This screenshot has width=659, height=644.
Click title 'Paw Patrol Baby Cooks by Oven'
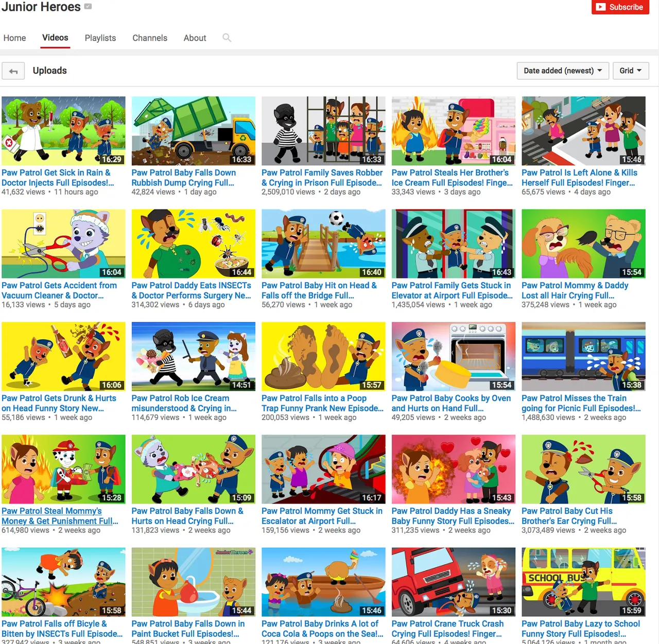451,403
